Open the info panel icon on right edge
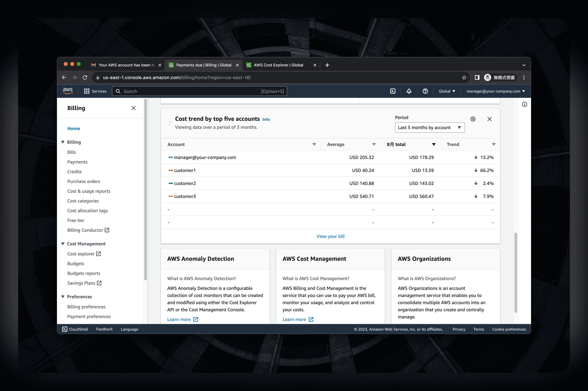The width and height of the screenshot is (588, 391). 524,104
